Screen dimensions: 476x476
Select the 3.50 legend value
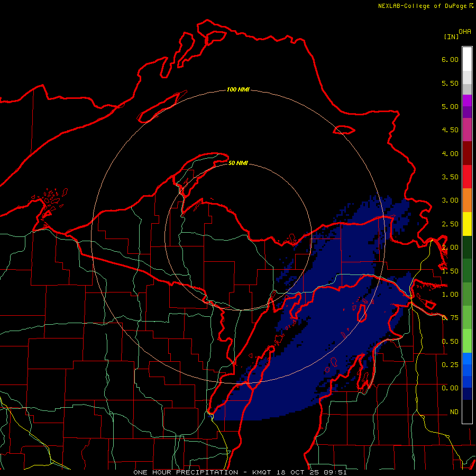pos(450,177)
